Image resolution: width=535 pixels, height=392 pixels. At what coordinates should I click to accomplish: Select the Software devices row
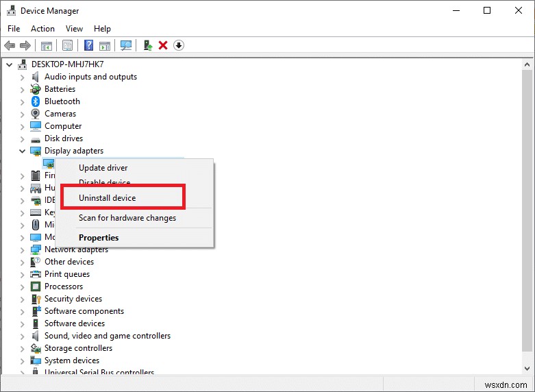(x=75, y=323)
